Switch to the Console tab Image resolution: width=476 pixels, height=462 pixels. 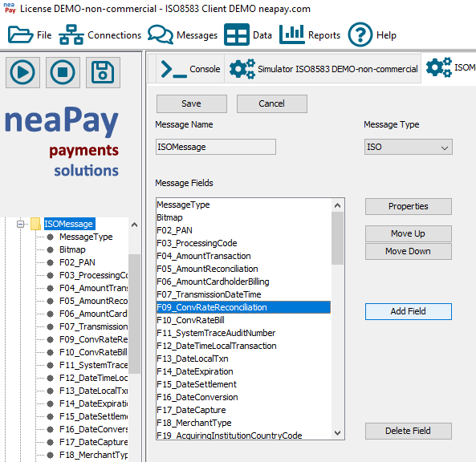click(x=190, y=69)
